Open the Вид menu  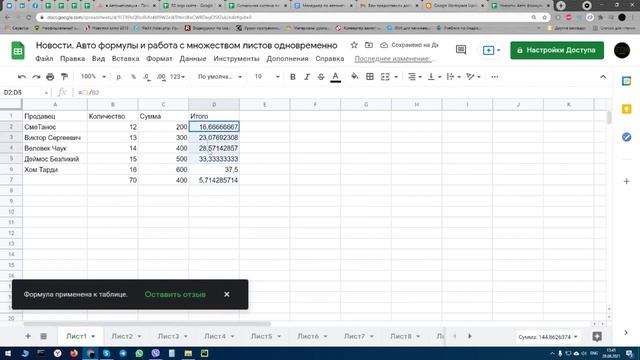point(98,59)
